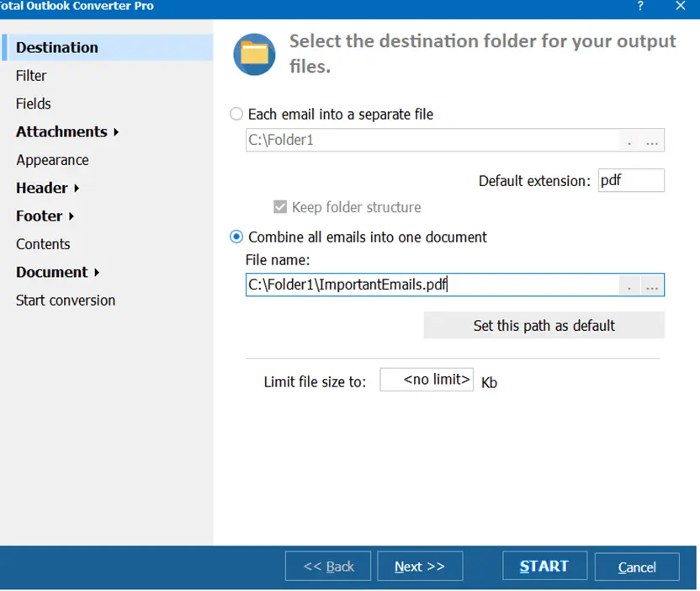
Task: Switch to the Filter section
Action: (x=31, y=76)
